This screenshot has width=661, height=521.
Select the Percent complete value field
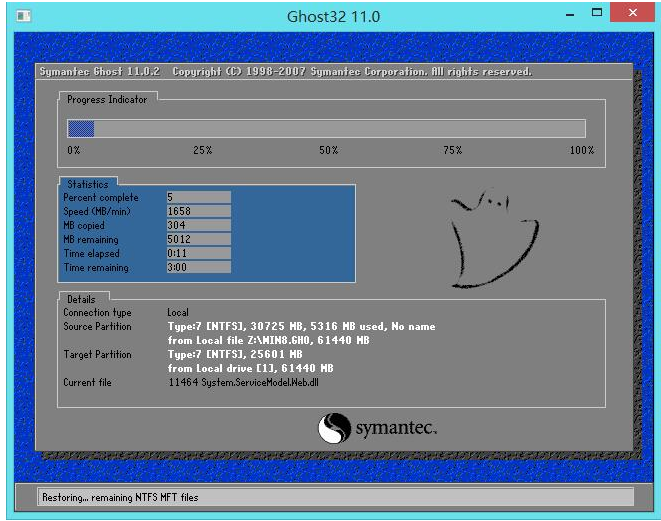198,198
